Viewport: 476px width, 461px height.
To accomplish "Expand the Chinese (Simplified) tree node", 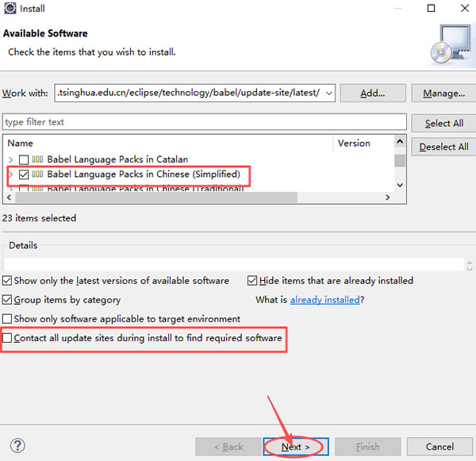I will [x=10, y=174].
